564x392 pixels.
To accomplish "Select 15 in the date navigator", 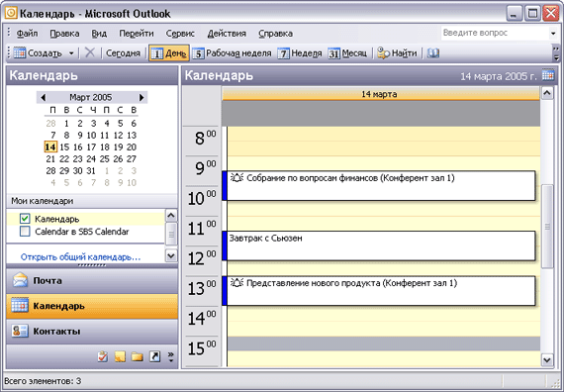I will [64, 147].
